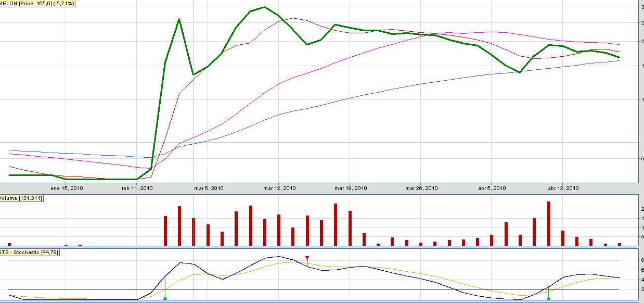Click the mar 12, 2010 date label
Screen dimensions: 644x303
pos(279,188)
